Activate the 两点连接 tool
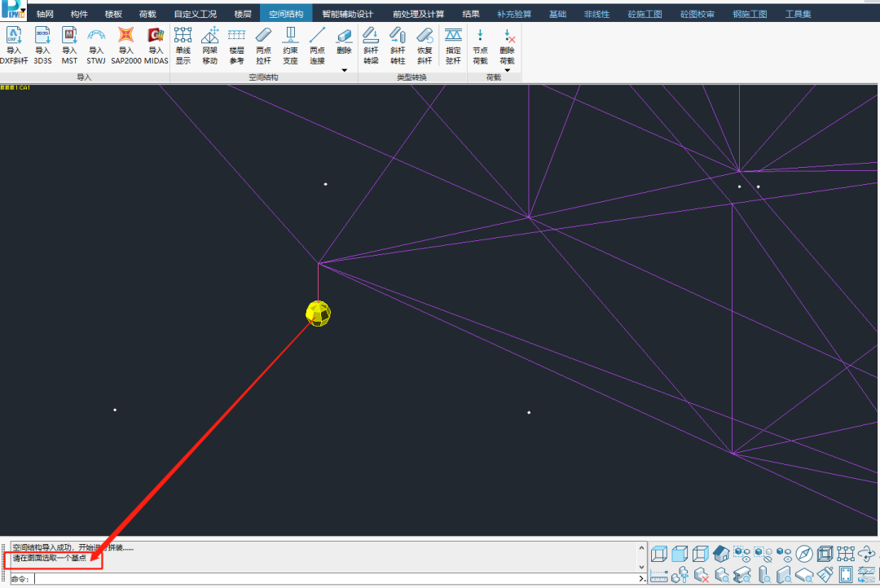 point(317,45)
